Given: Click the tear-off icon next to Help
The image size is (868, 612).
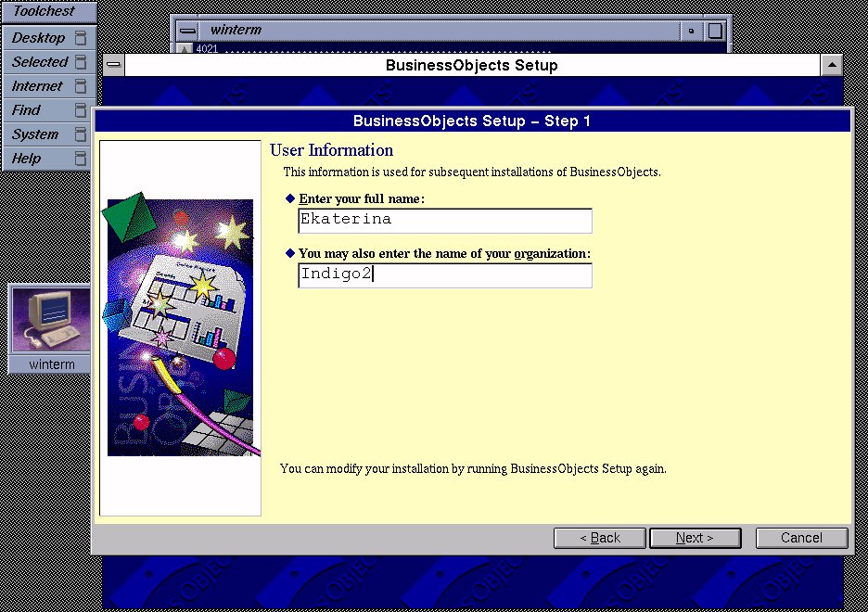Looking at the screenshot, I should click(81, 159).
